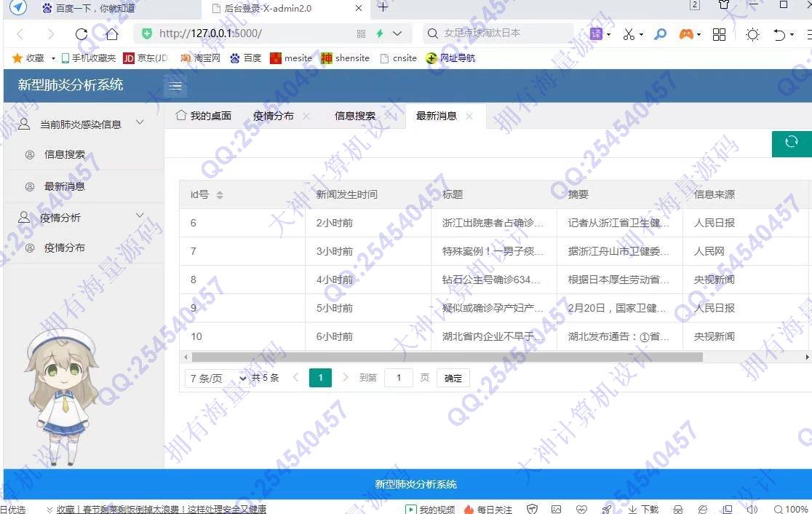Open the shensite bookmark

pyautogui.click(x=345, y=58)
